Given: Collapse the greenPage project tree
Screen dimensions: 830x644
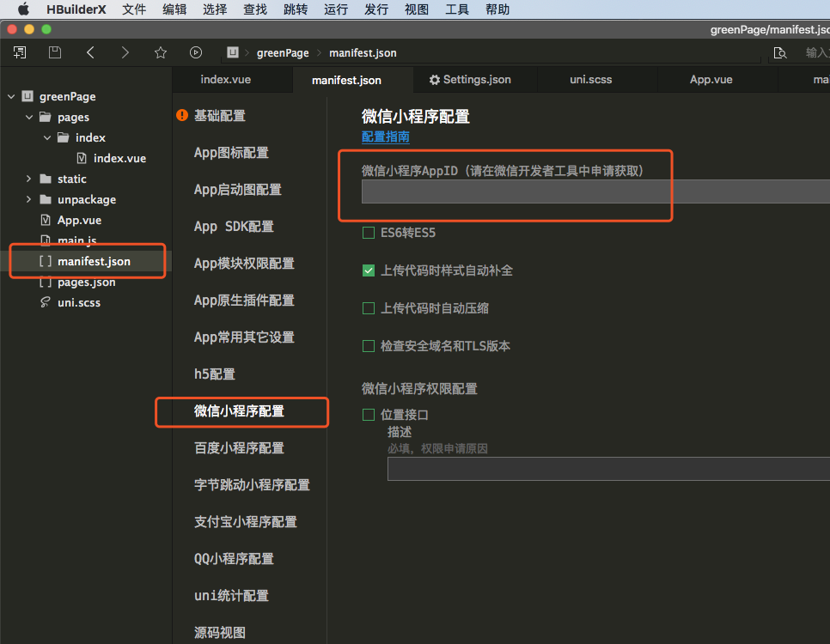Looking at the screenshot, I should click(x=11, y=96).
